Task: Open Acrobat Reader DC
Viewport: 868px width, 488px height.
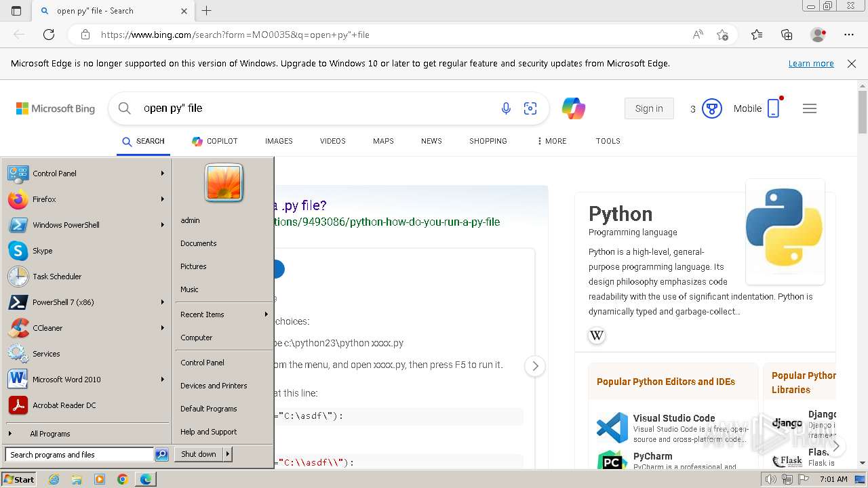Action: [x=87, y=405]
